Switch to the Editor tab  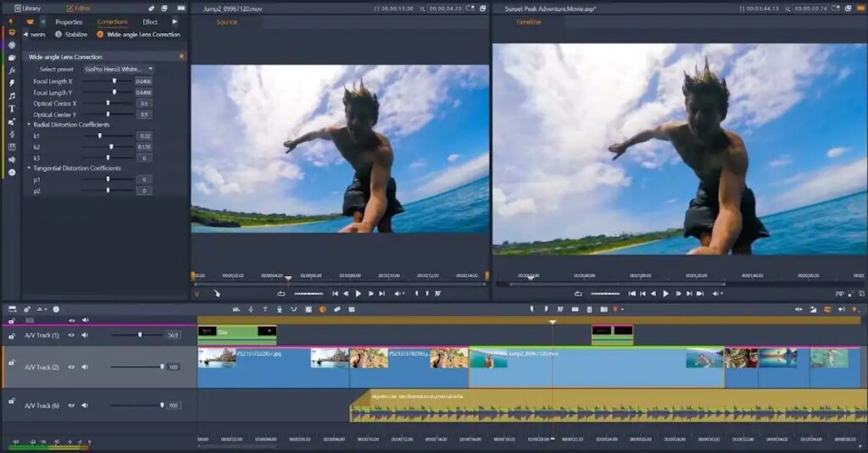(79, 8)
